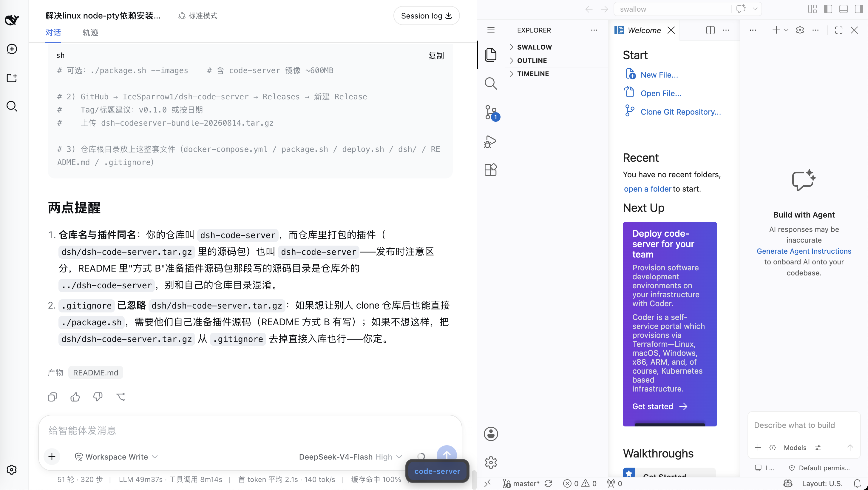Click the whale logo in the left sidebar
868x490 pixels.
click(12, 20)
